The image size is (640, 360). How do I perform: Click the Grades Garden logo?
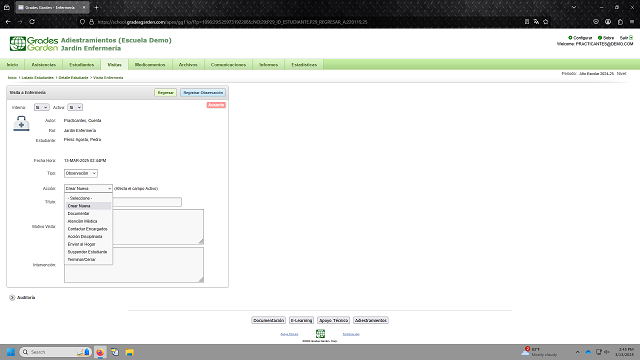tap(33, 44)
